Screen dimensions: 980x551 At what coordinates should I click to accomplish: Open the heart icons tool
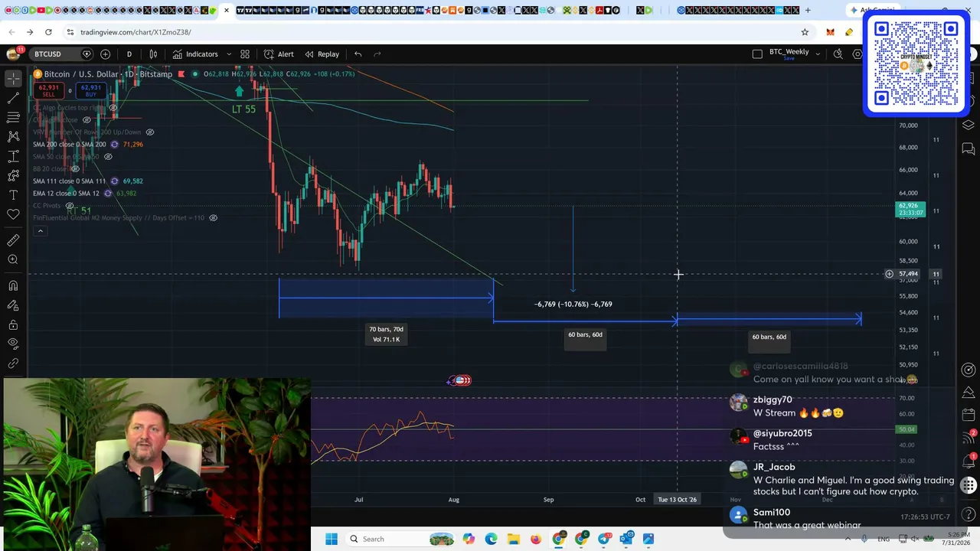pyautogui.click(x=13, y=214)
